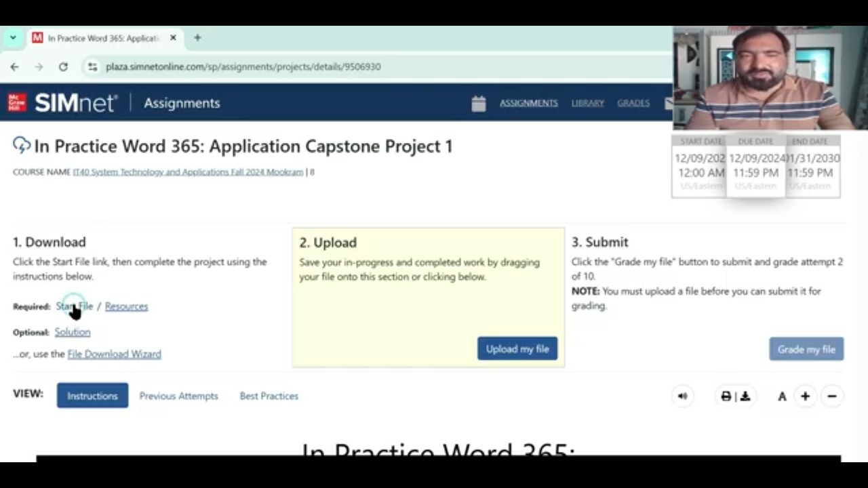Print the instructions via printer icon
The width and height of the screenshot is (868, 488).
tap(726, 396)
